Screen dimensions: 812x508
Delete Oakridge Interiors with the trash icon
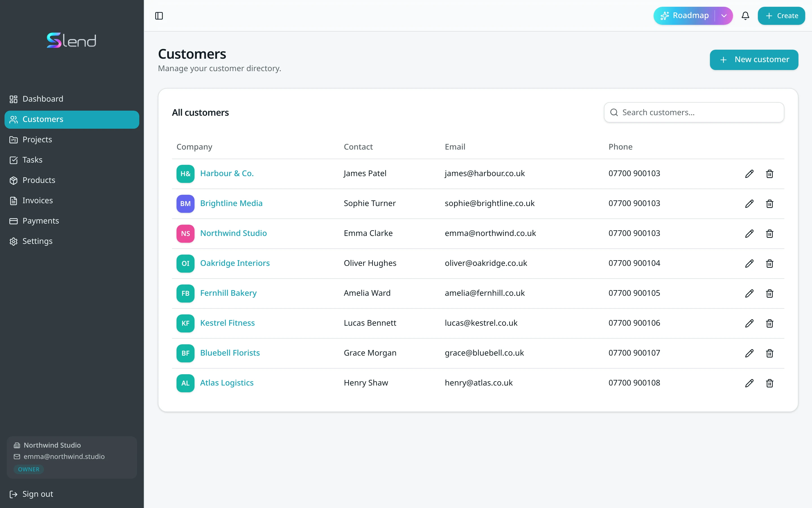770,263
